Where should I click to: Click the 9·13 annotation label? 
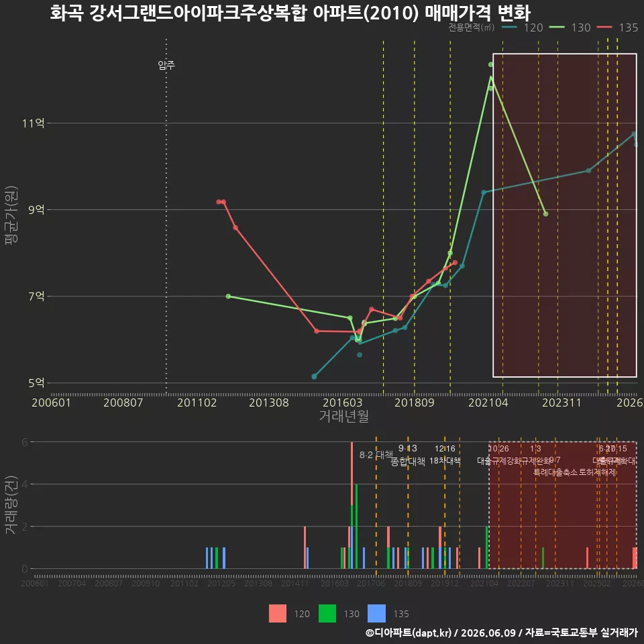coord(407,448)
